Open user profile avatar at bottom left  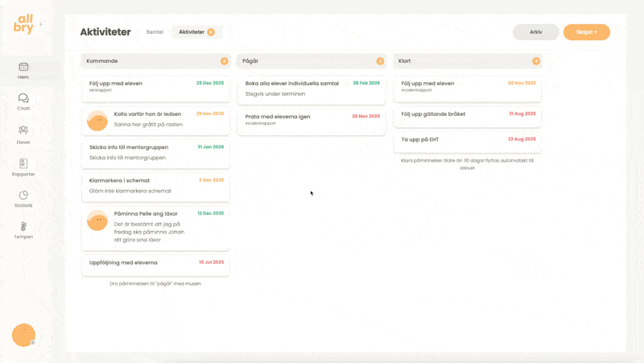[x=23, y=335]
